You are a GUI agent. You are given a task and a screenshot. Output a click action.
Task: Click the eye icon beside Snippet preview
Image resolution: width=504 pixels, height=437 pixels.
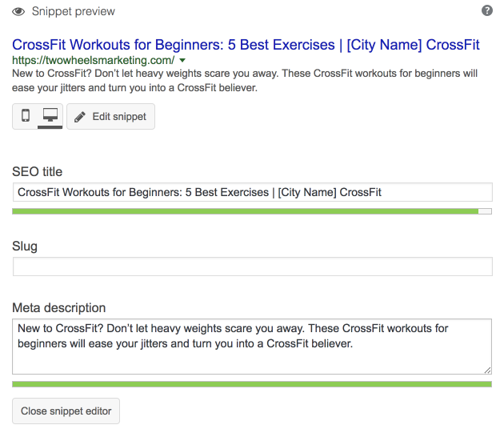coord(18,11)
